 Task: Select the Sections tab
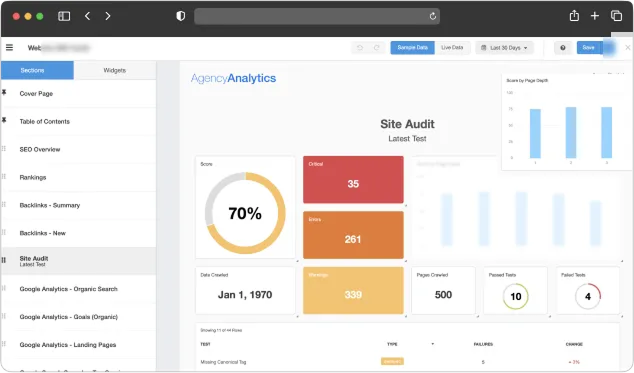point(37,70)
